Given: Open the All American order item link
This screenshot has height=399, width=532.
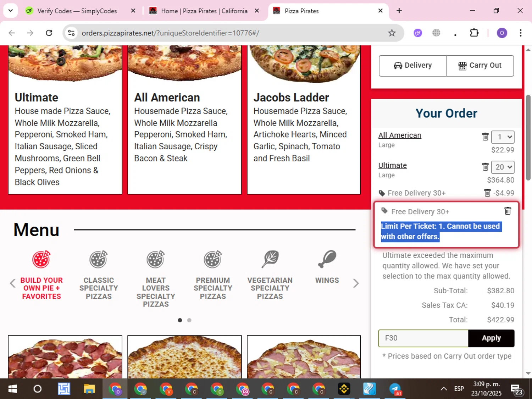Looking at the screenshot, I should pyautogui.click(x=400, y=135).
